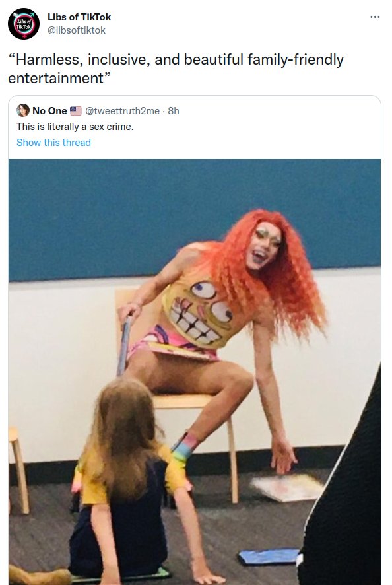The width and height of the screenshot is (392, 585).
Task: Open the No One display name
Action: click(x=49, y=111)
